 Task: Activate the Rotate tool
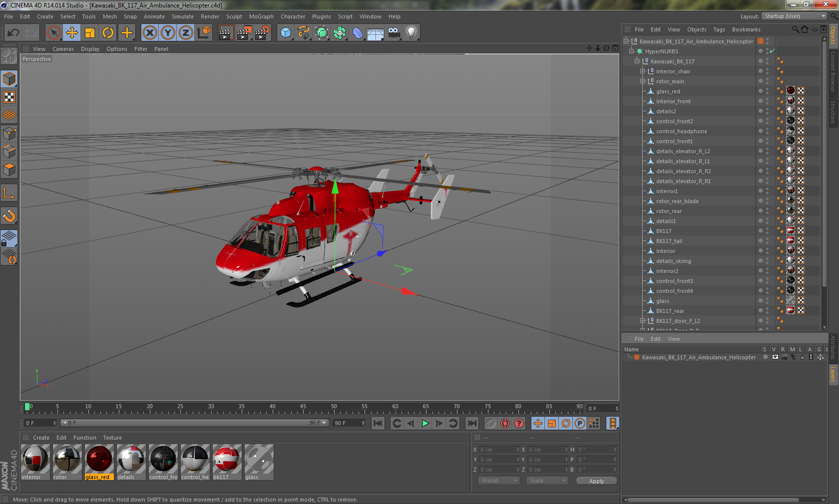pyautogui.click(x=108, y=33)
